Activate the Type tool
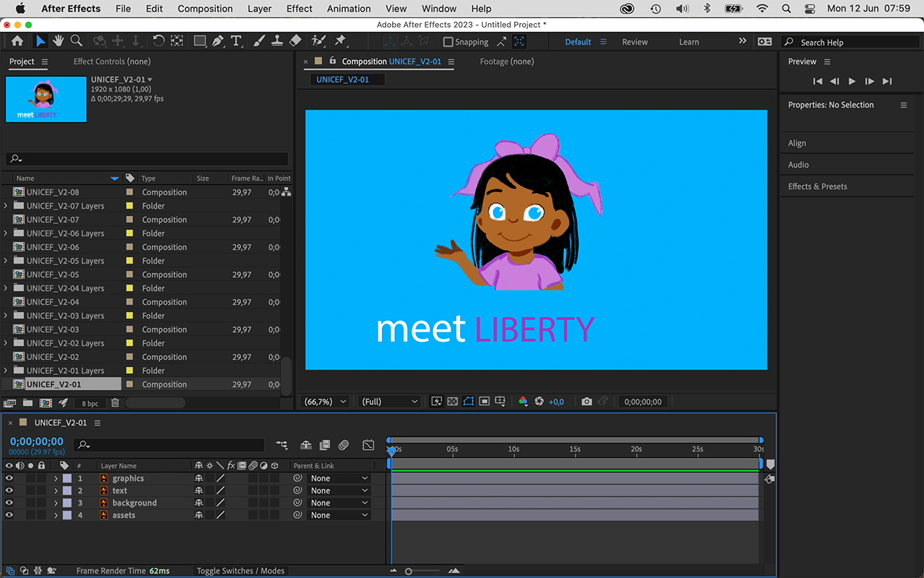 236,41
